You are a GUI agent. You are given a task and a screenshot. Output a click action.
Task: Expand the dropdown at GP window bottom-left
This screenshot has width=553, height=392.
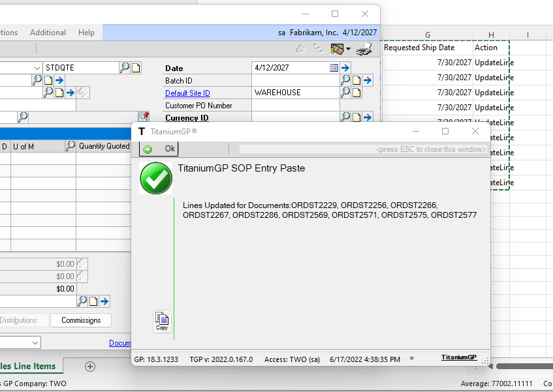tap(35, 342)
